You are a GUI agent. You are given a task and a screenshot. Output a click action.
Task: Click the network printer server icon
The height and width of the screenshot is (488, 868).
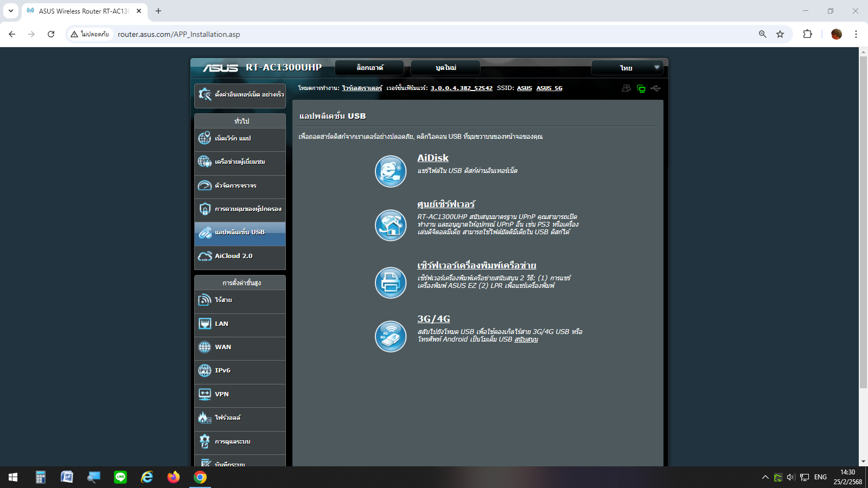click(391, 282)
